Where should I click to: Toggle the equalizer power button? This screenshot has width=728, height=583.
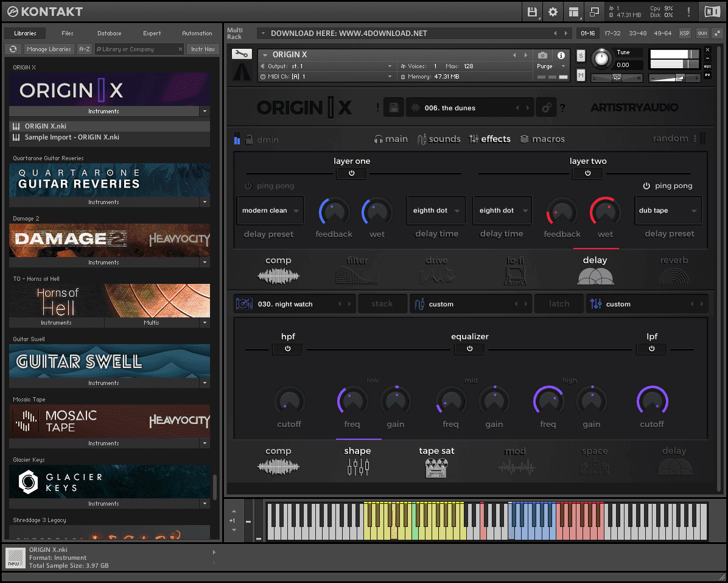pos(469,349)
